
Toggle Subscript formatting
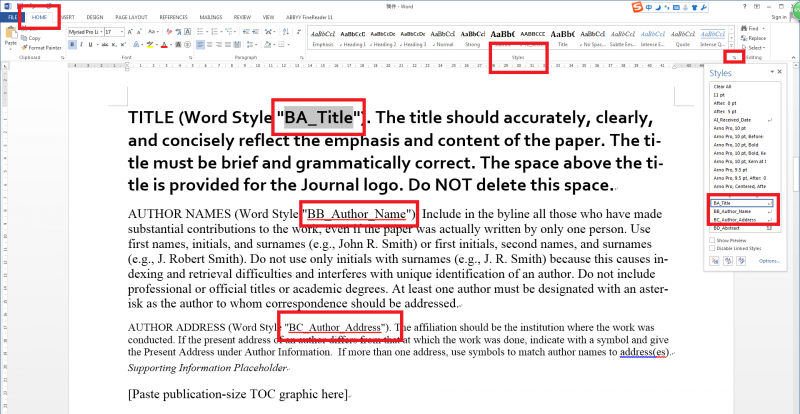pyautogui.click(x=114, y=44)
